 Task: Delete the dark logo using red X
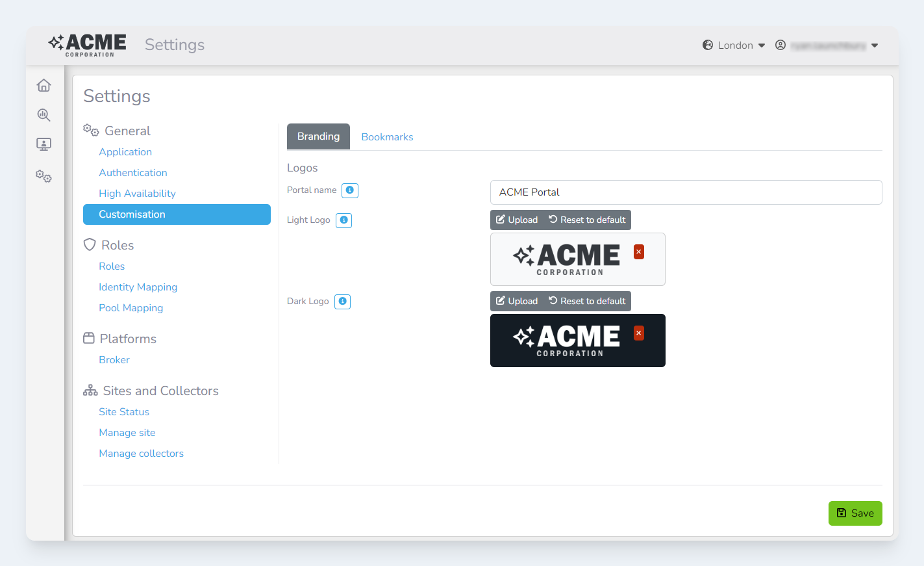639,333
